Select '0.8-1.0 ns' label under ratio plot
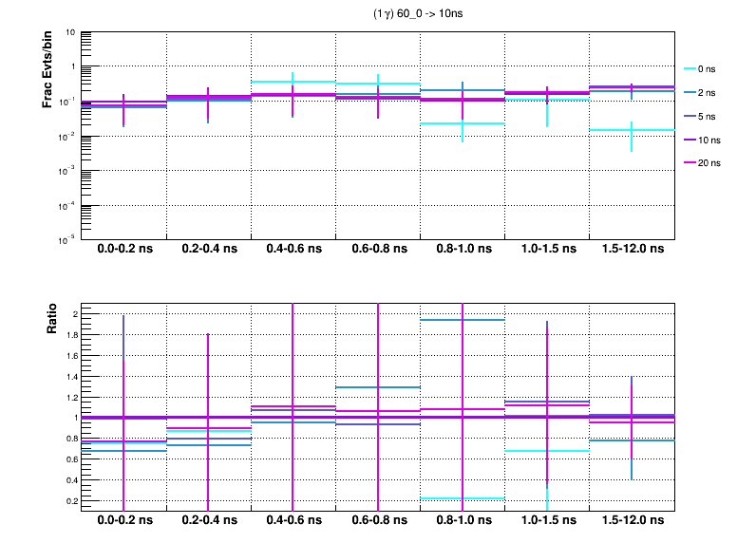Image resolution: width=756 pixels, height=543 pixels. click(463, 521)
